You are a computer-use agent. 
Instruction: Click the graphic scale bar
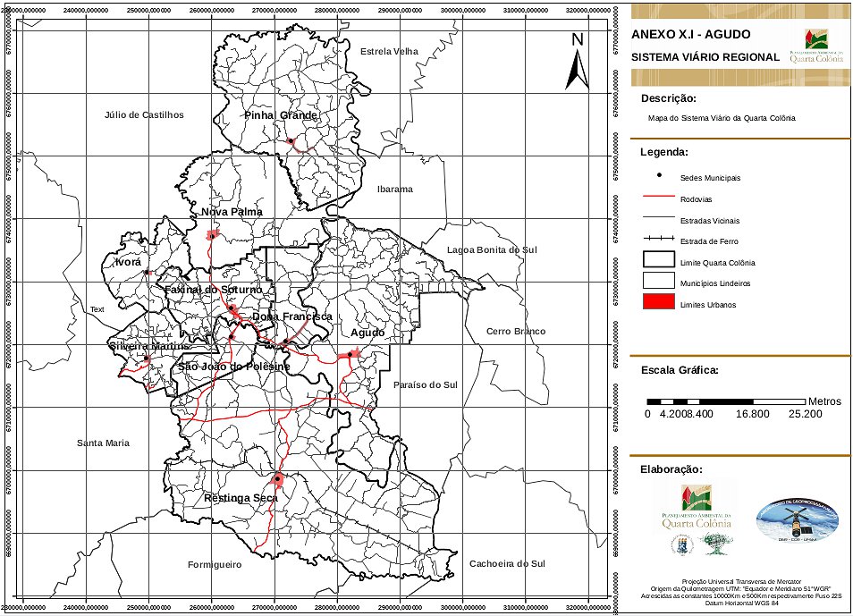tap(725, 402)
